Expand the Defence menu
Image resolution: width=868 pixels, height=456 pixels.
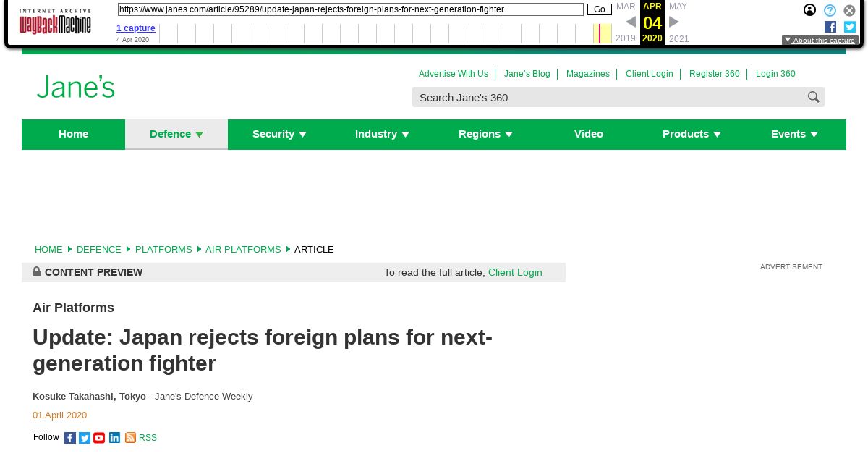coord(176,134)
